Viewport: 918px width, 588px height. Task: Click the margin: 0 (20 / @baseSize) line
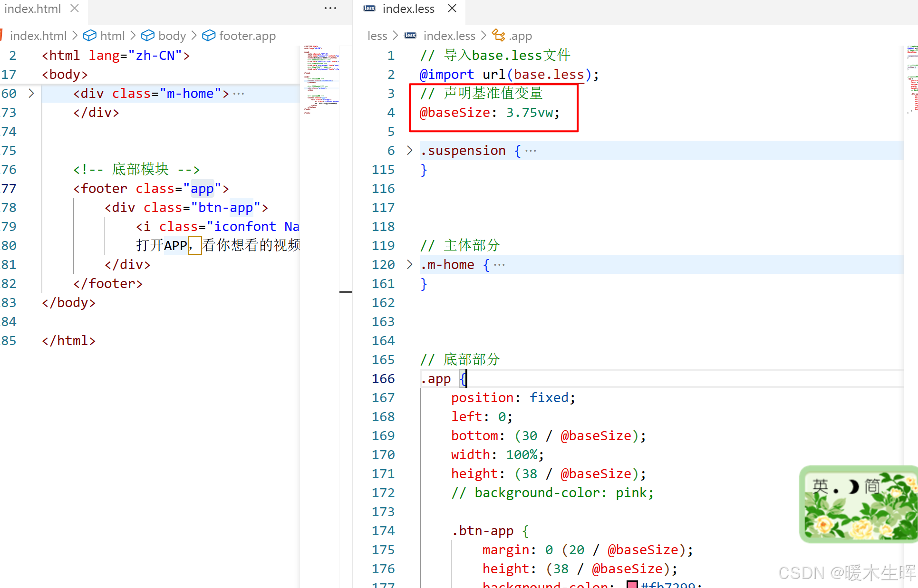[x=588, y=549]
